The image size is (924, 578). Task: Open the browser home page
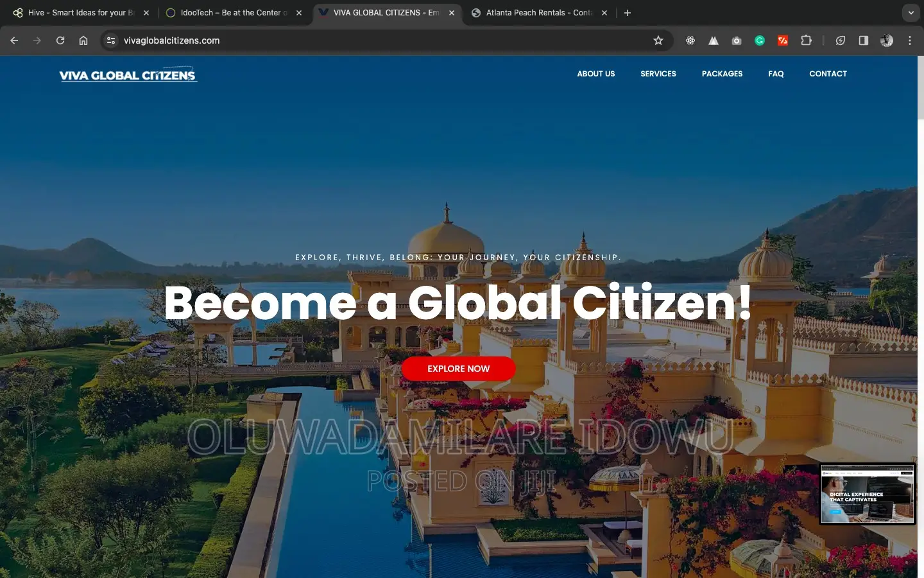pyautogui.click(x=83, y=40)
